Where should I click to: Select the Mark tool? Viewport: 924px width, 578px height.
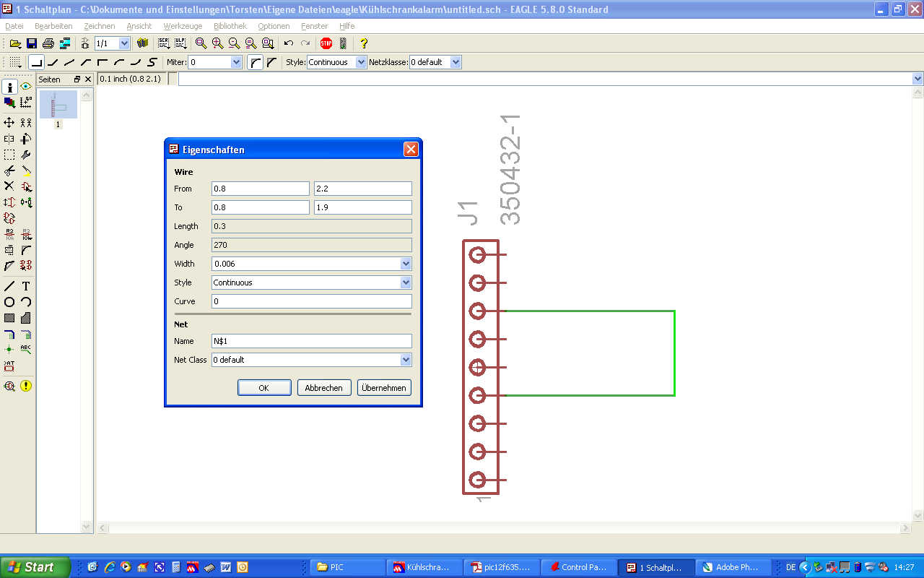[26, 103]
